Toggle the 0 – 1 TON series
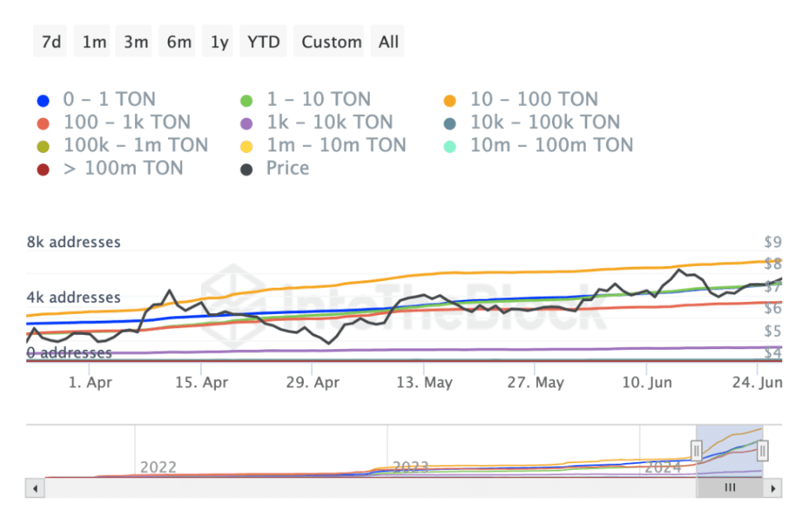Viewport: 804px width, 532px height. pos(44,100)
